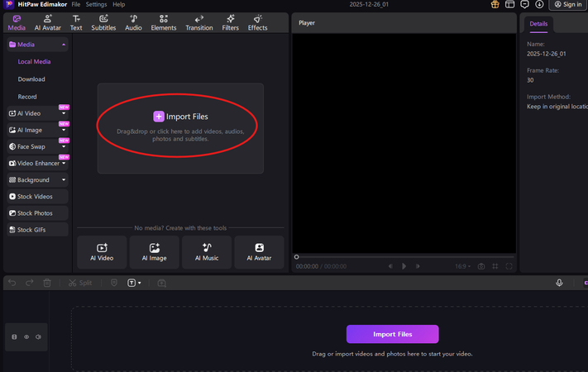Screen dimensions: 588x372
Task: Click the microphone voiceover icon
Action: tap(559, 283)
